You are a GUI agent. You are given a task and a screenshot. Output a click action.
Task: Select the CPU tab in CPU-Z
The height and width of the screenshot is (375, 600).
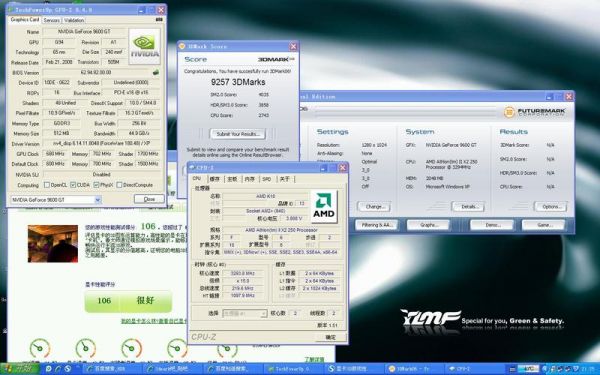click(197, 179)
